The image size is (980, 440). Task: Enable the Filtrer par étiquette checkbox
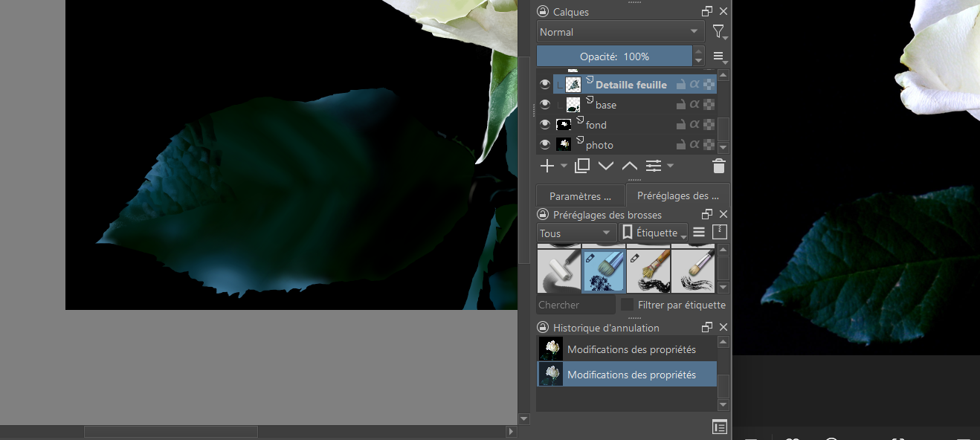[x=628, y=305]
